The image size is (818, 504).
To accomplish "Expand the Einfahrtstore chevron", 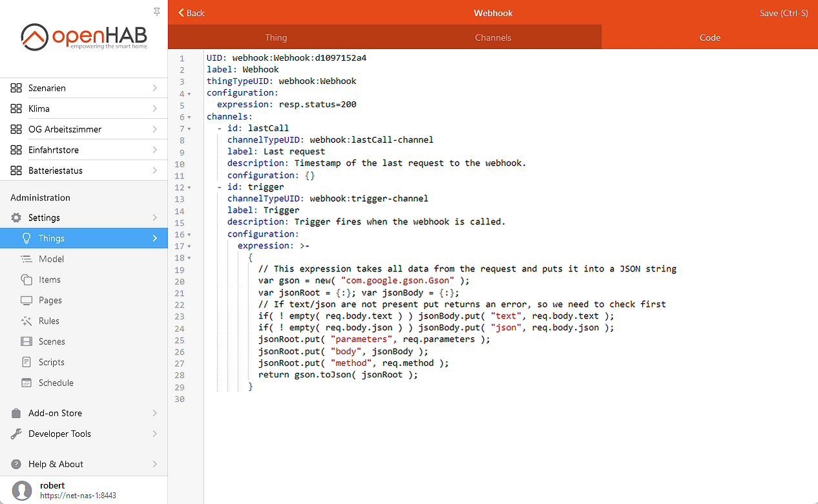I will click(x=155, y=150).
